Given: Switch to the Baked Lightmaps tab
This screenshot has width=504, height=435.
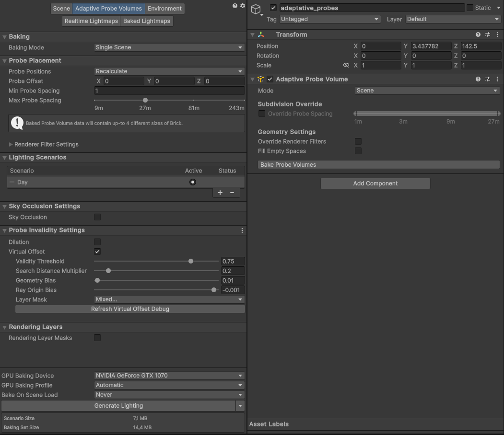Looking at the screenshot, I should coord(146,21).
